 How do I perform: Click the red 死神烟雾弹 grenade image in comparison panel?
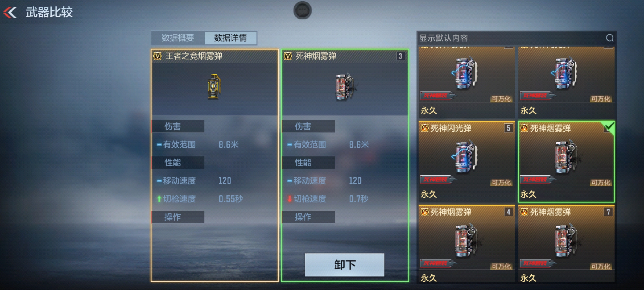(x=345, y=86)
